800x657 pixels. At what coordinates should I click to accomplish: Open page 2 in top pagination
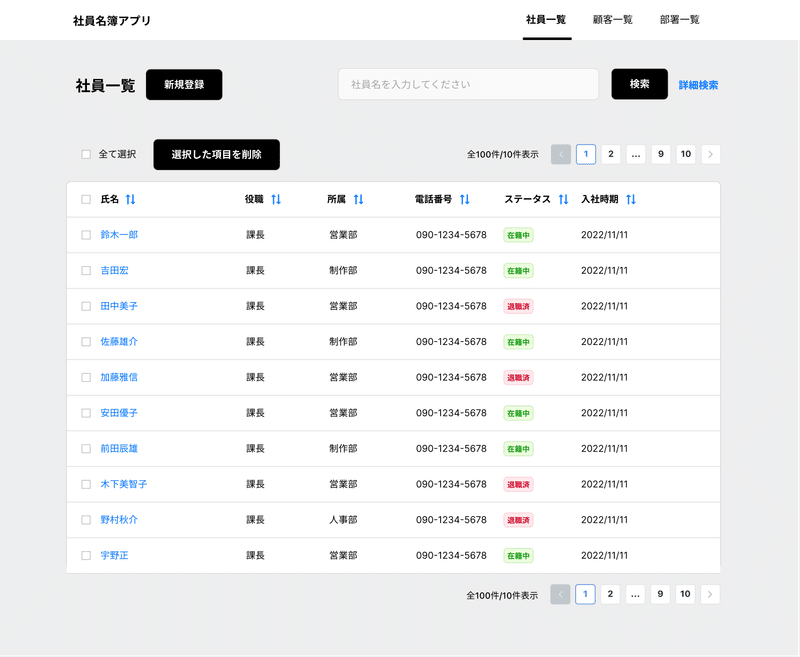tap(611, 155)
